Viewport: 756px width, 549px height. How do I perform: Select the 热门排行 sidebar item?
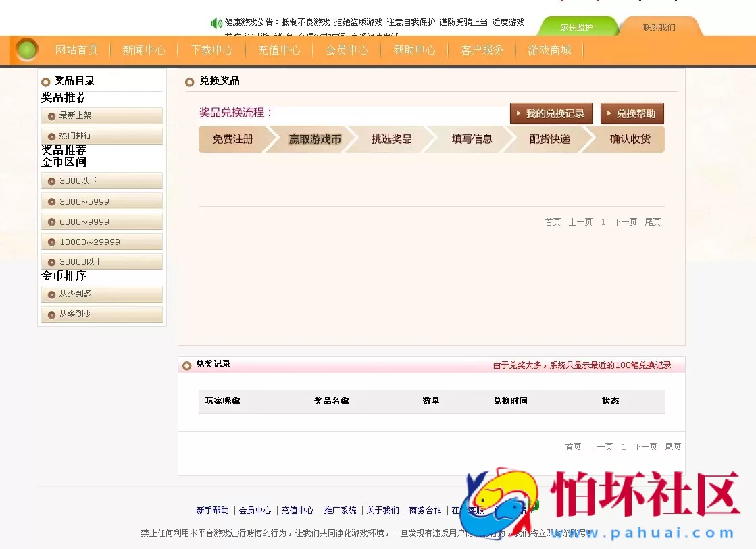(101, 136)
